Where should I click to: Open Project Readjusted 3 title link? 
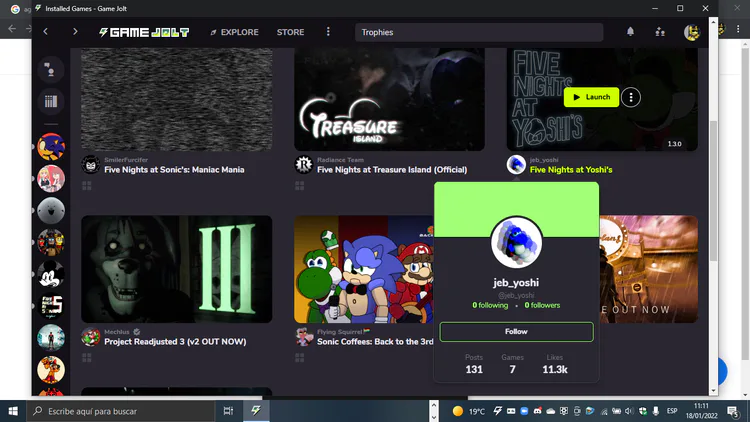point(175,342)
